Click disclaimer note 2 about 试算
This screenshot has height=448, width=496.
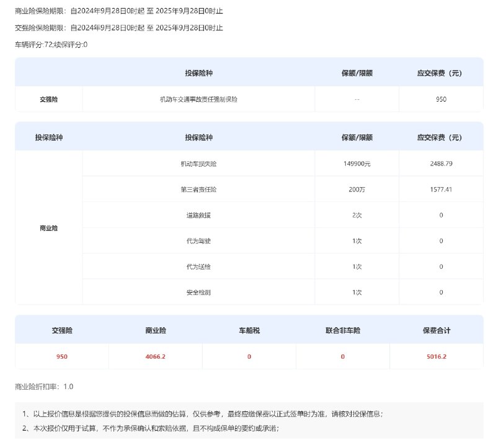tap(151, 428)
